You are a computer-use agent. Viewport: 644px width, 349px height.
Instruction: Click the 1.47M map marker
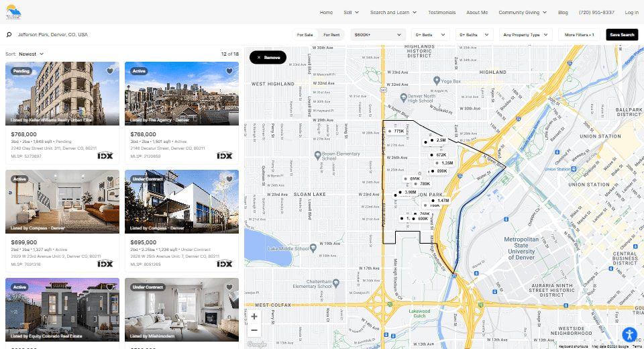[441, 201]
